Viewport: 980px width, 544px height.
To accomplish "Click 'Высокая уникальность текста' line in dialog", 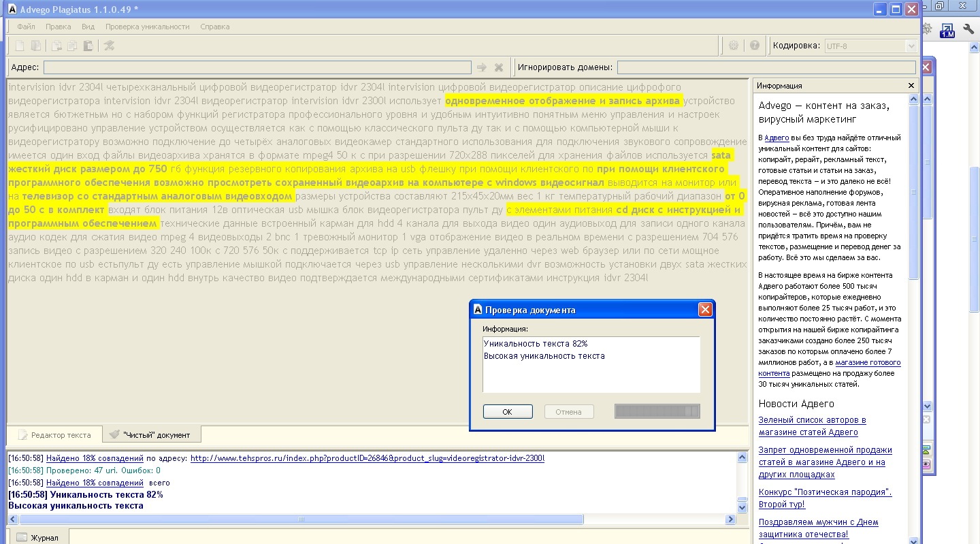I will coord(544,356).
